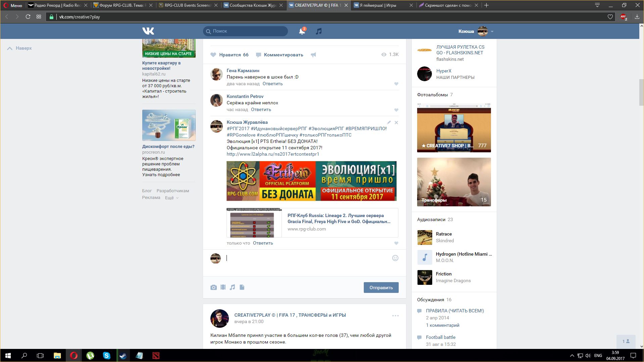Open Dota 2 from the taskbar

(156, 356)
